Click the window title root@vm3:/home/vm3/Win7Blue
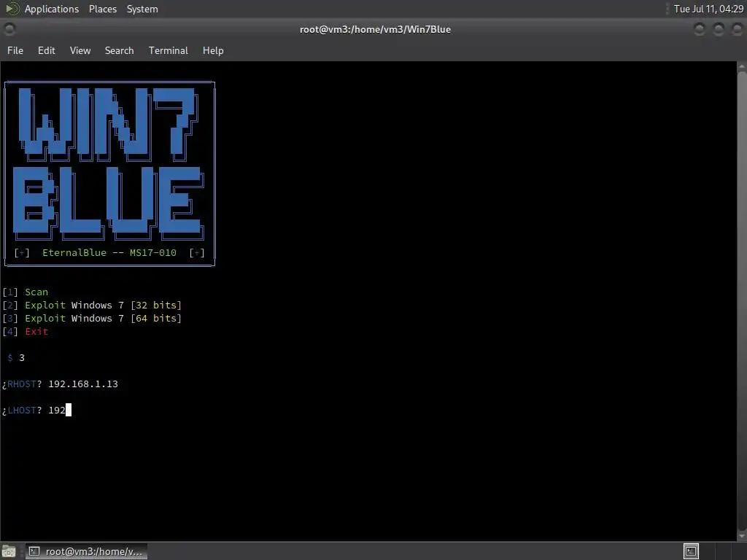The image size is (747, 560). click(375, 29)
